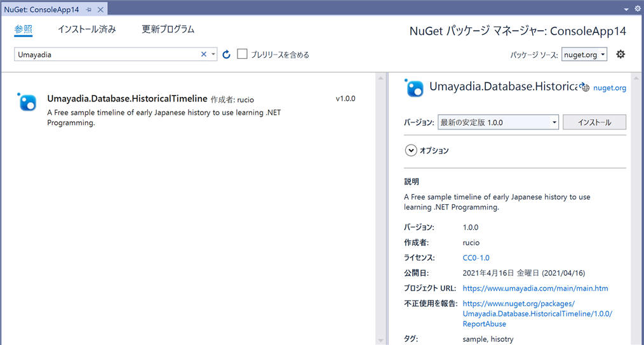Open the package source nuget.org dropdown
Image resolution: width=644 pixels, height=345 pixels.
(x=584, y=54)
